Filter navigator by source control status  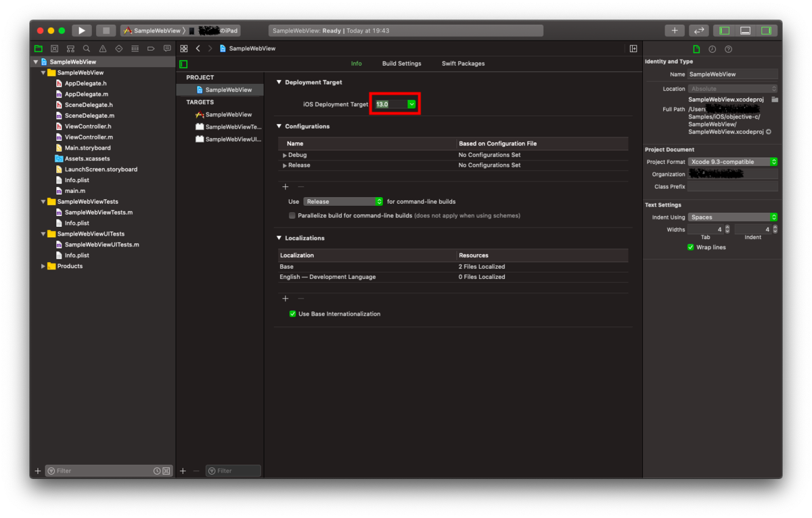point(166,471)
